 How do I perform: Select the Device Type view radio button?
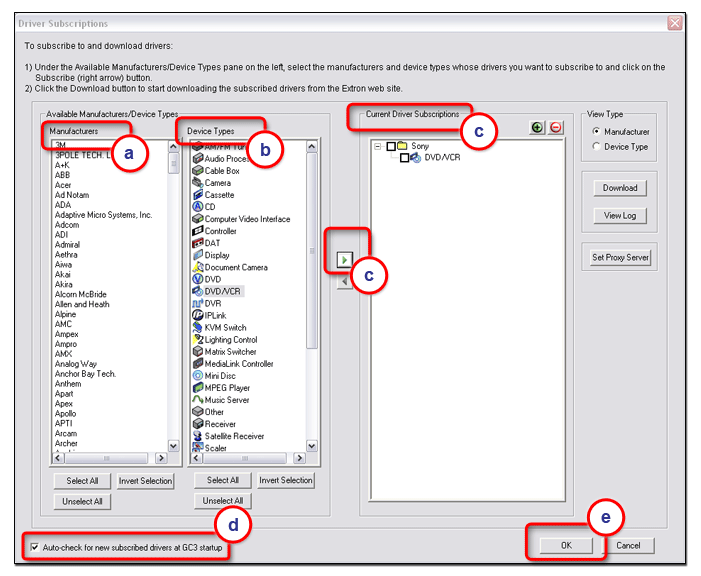click(x=597, y=147)
